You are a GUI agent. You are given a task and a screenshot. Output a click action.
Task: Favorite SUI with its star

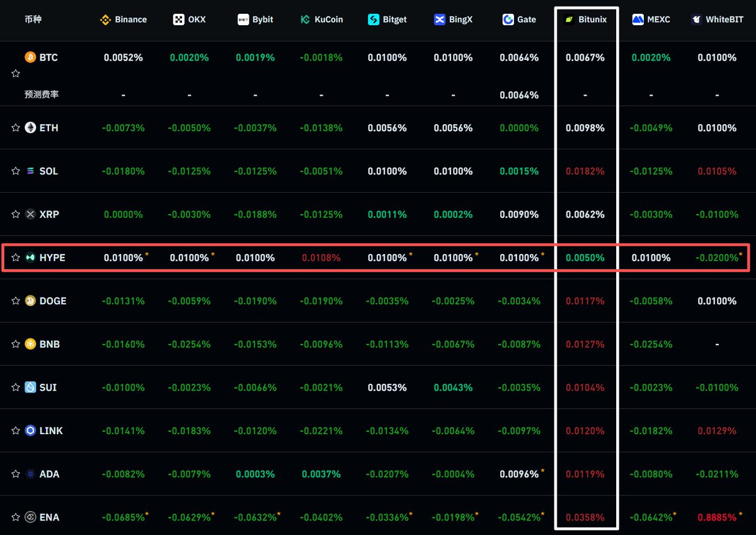pyautogui.click(x=16, y=388)
